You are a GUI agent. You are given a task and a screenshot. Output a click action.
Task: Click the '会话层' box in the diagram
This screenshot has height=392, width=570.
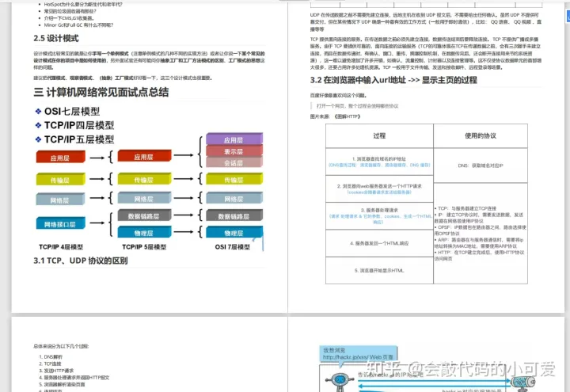234,162
